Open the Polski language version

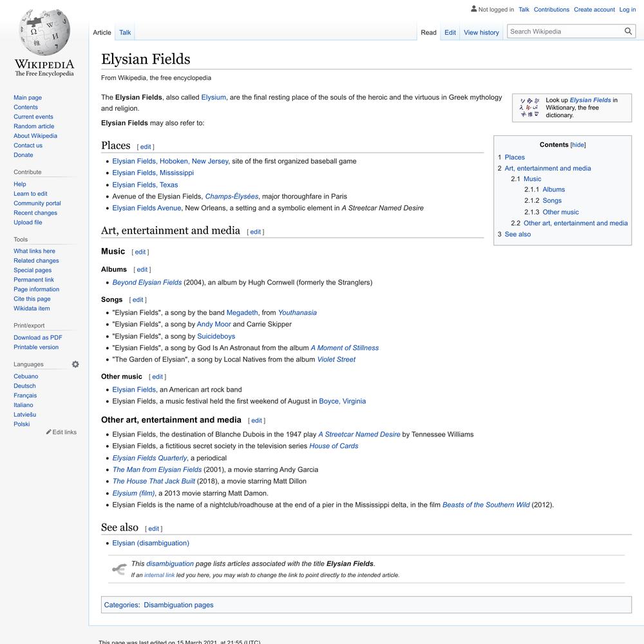[22, 424]
